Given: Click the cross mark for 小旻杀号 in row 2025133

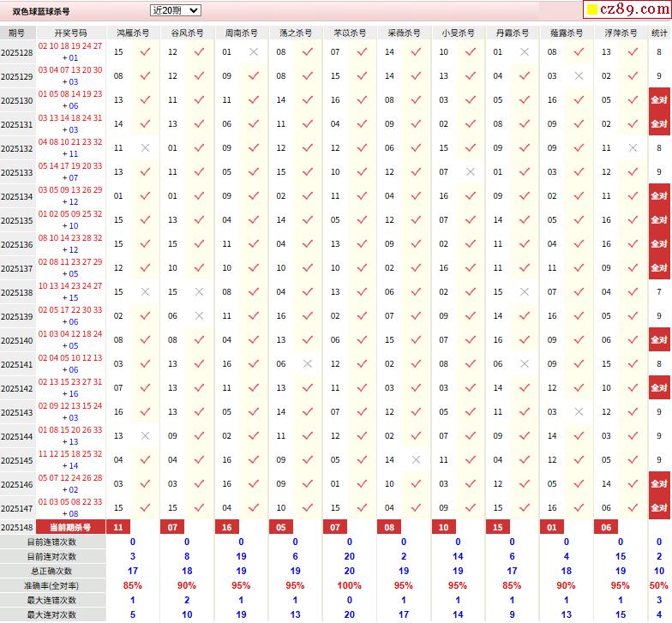Looking at the screenshot, I should point(470,172).
